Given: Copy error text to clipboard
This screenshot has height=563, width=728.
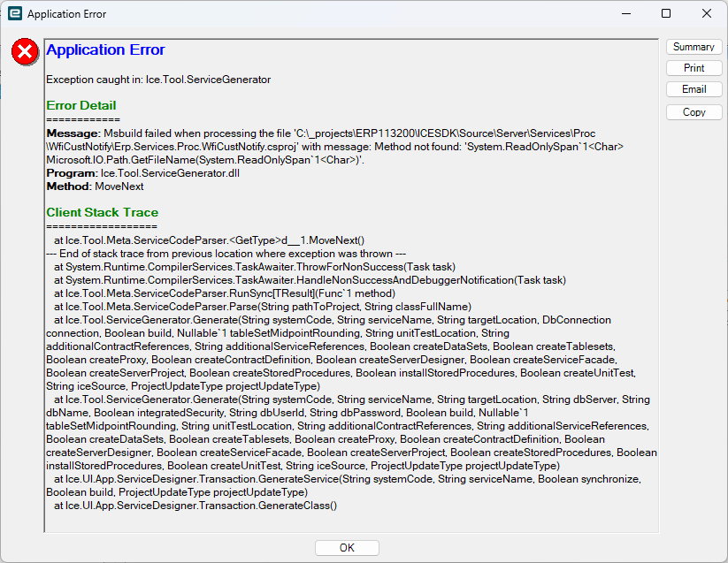Looking at the screenshot, I should (x=694, y=112).
